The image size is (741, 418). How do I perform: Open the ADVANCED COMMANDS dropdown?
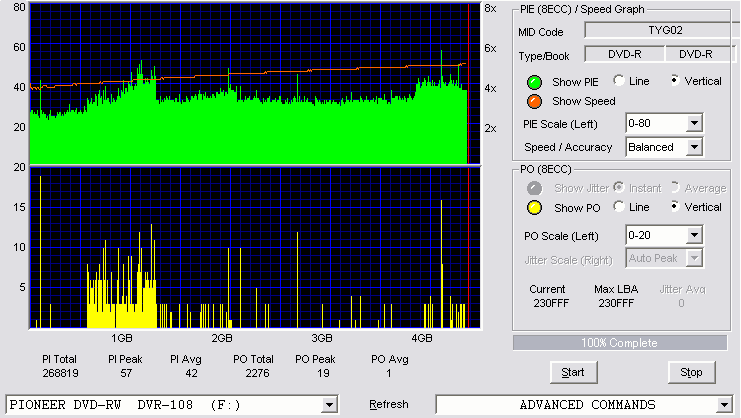click(x=724, y=405)
